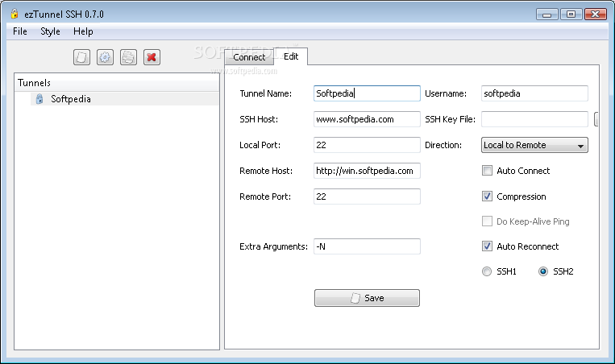615x364 pixels.
Task: Select the Edit tab
Action: (x=291, y=56)
